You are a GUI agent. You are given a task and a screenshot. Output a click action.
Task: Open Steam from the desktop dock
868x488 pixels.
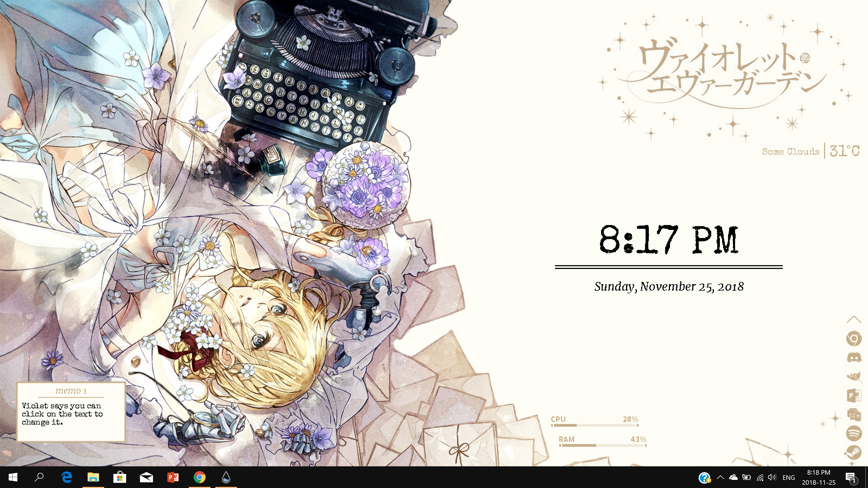click(854, 452)
